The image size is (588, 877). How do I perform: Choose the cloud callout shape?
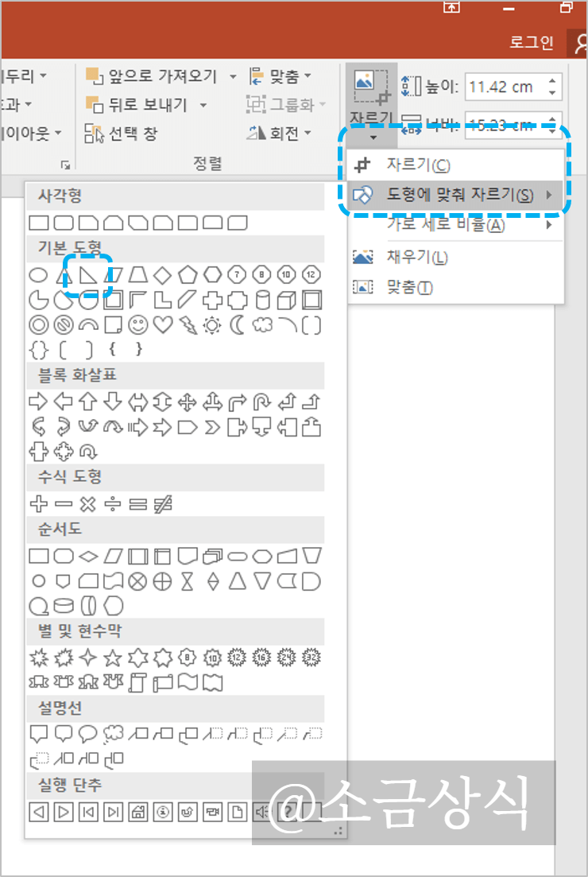[113, 734]
